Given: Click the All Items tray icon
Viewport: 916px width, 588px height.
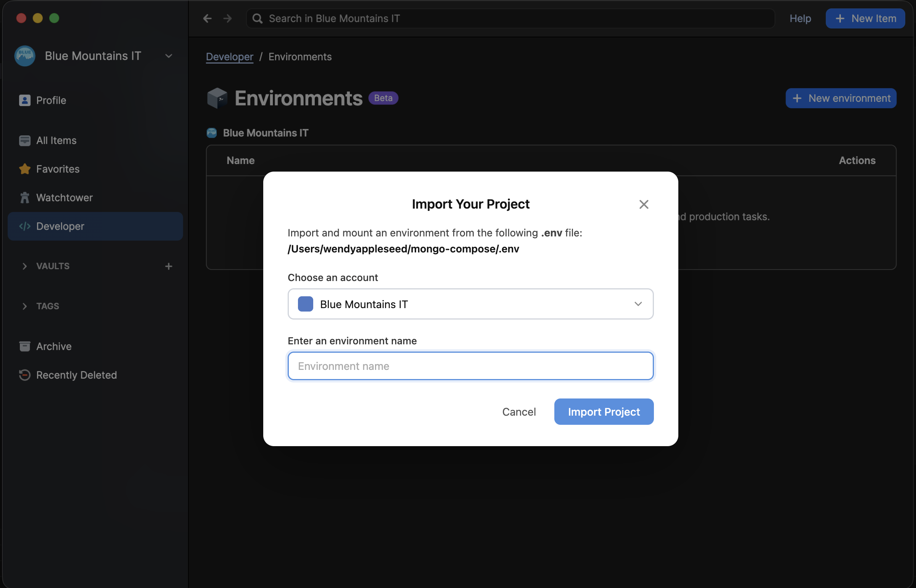Looking at the screenshot, I should (x=24, y=140).
